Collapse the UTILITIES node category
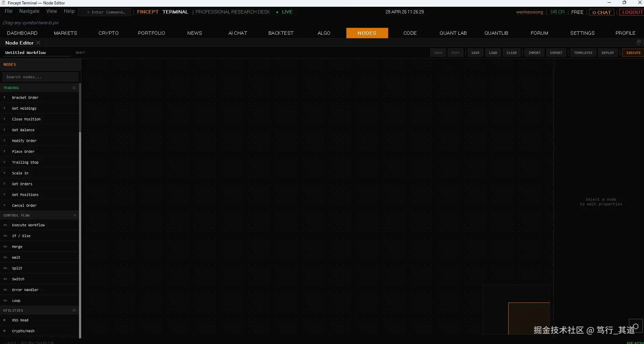This screenshot has height=344, width=644. [40, 310]
